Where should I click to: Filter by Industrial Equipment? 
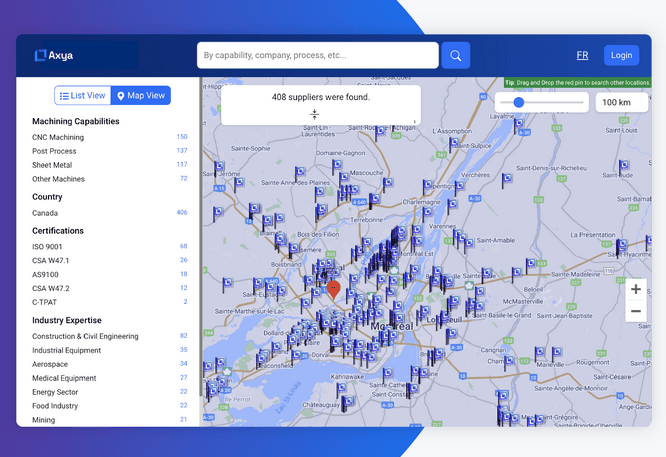(110, 350)
